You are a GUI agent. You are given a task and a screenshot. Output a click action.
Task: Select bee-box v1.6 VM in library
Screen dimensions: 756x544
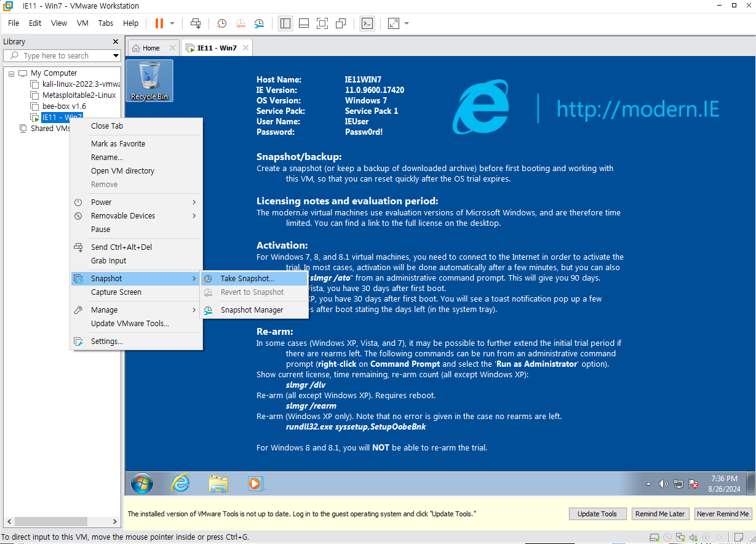pos(58,106)
